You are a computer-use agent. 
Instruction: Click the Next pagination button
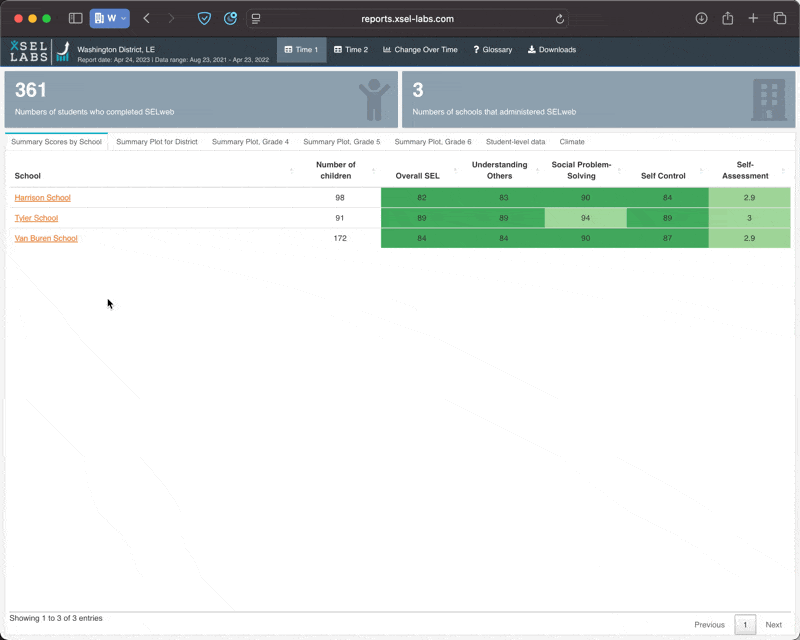point(773,625)
